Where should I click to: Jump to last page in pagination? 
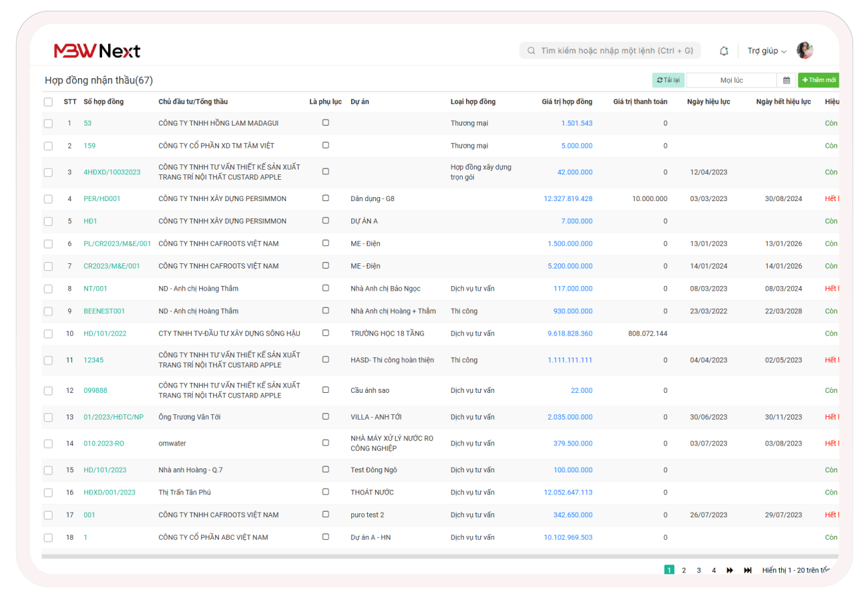pos(748,570)
